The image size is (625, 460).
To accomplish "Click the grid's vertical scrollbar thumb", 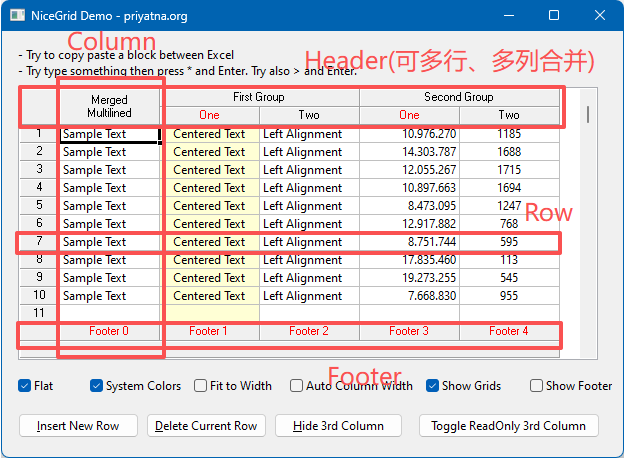I will click(x=588, y=114).
